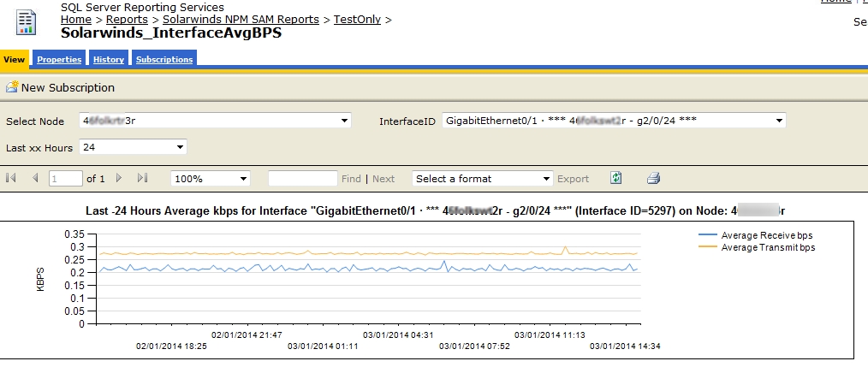This screenshot has height=373, width=868.
Task: Refresh the report with the green icon
Action: (616, 178)
